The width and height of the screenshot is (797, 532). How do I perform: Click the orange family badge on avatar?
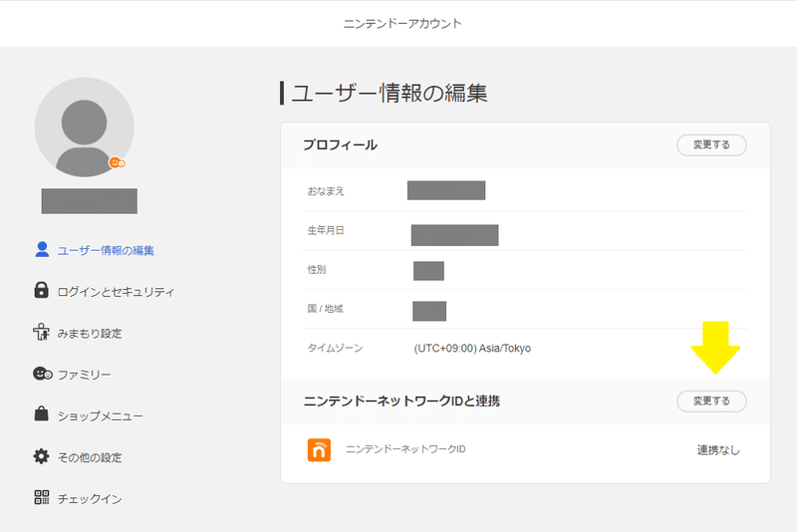coord(117,162)
